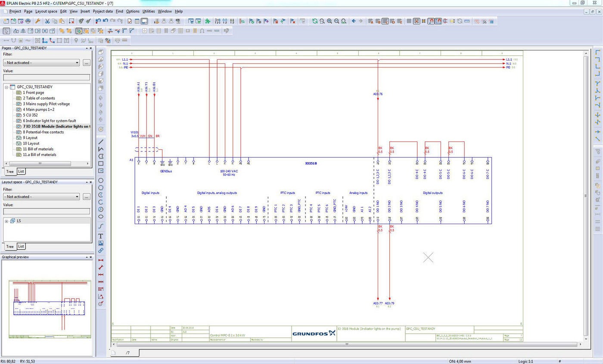Click the Zoom in magnifier icon
The width and height of the screenshot is (603, 364).
tap(329, 21)
